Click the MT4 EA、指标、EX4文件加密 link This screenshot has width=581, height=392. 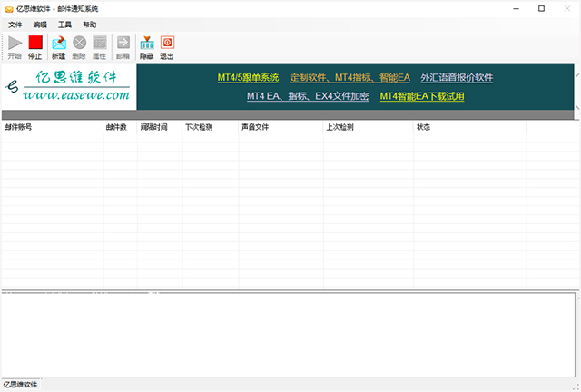[x=308, y=95]
